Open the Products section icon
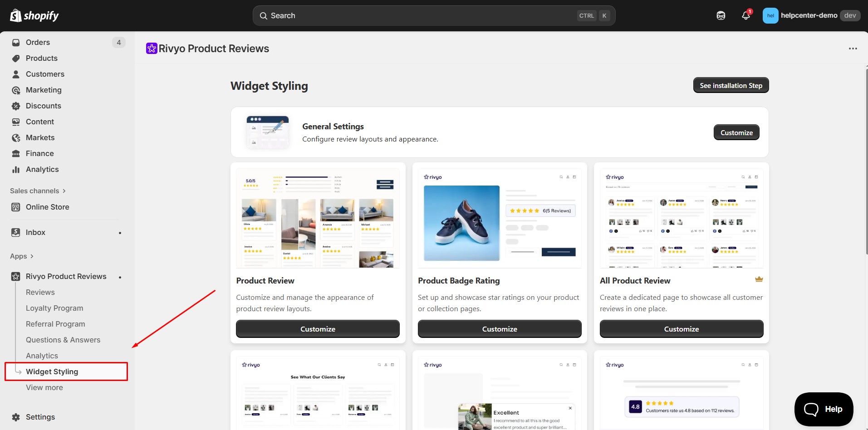868x430 pixels. (15, 58)
